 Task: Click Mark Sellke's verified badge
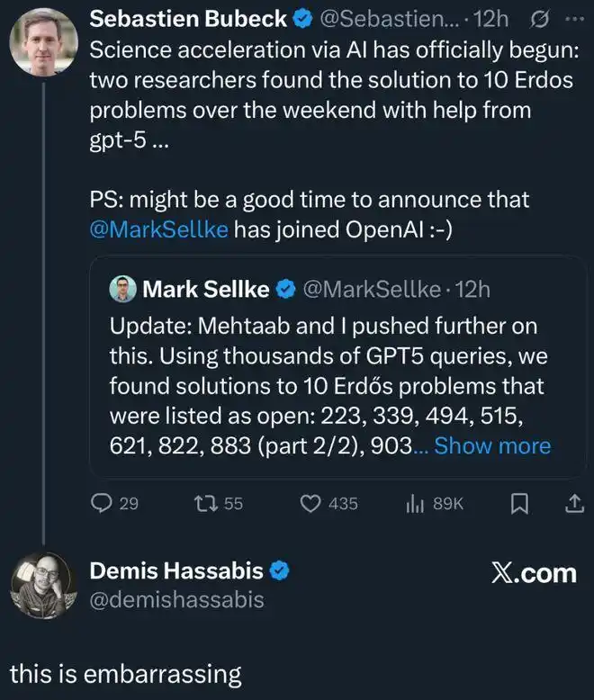[286, 290]
